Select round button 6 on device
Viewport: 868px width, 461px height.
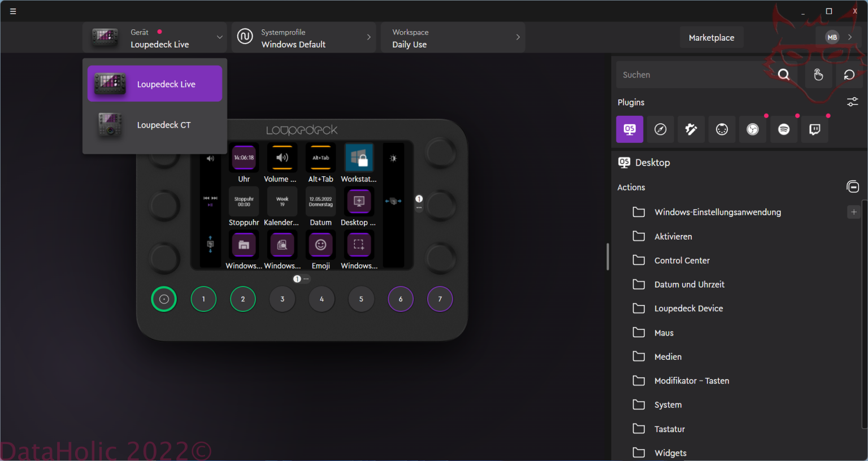pyautogui.click(x=401, y=299)
